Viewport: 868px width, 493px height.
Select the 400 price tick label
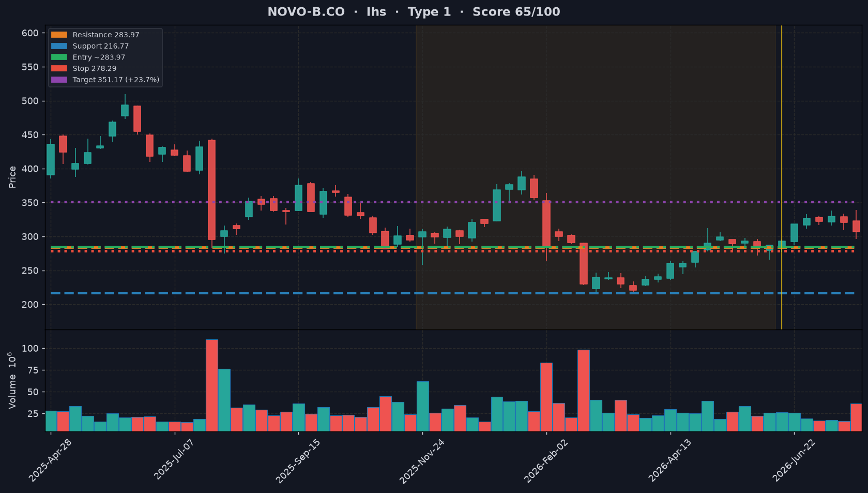pos(30,169)
